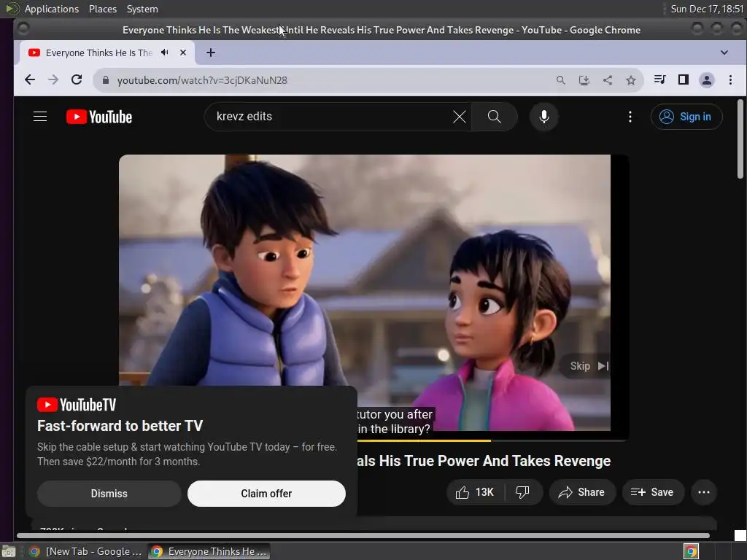
Task: Click the yellow ad progress bar
Action: (424, 440)
